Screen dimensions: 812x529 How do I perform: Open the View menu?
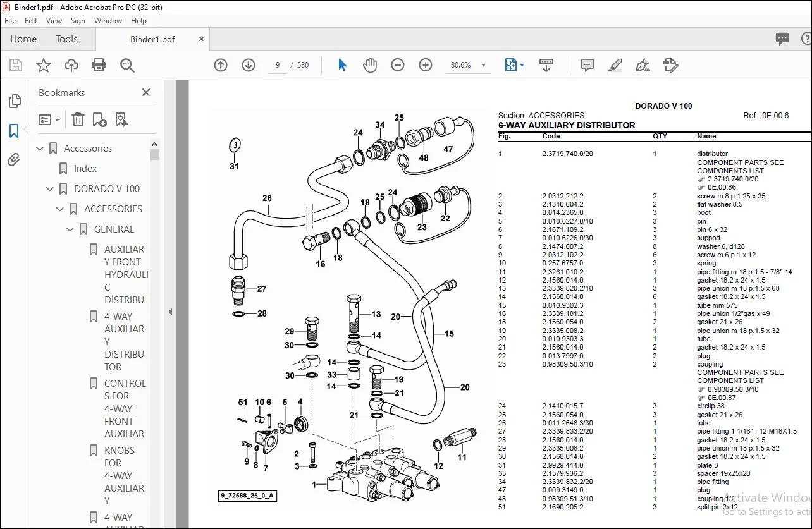click(x=54, y=21)
